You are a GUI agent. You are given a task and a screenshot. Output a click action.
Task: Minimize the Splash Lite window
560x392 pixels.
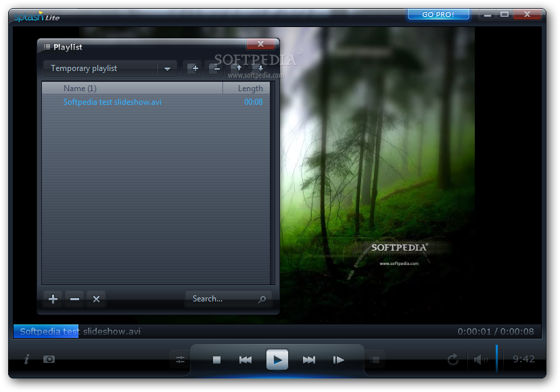coord(488,15)
